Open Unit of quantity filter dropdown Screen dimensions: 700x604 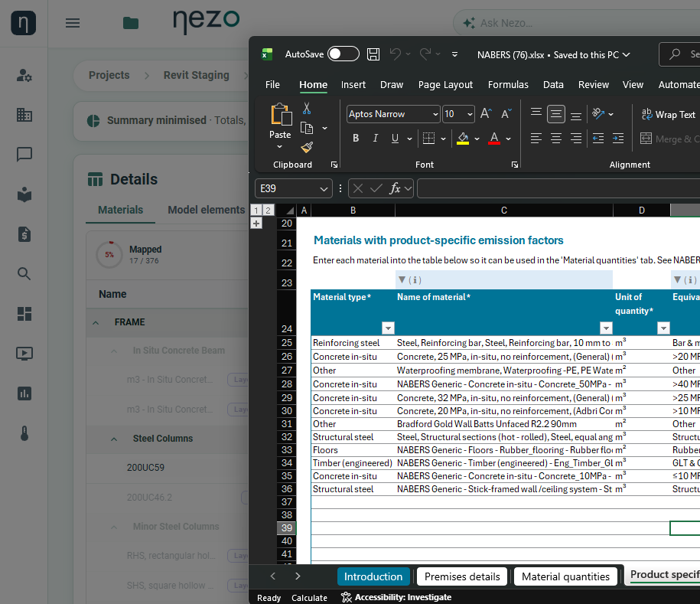[663, 328]
